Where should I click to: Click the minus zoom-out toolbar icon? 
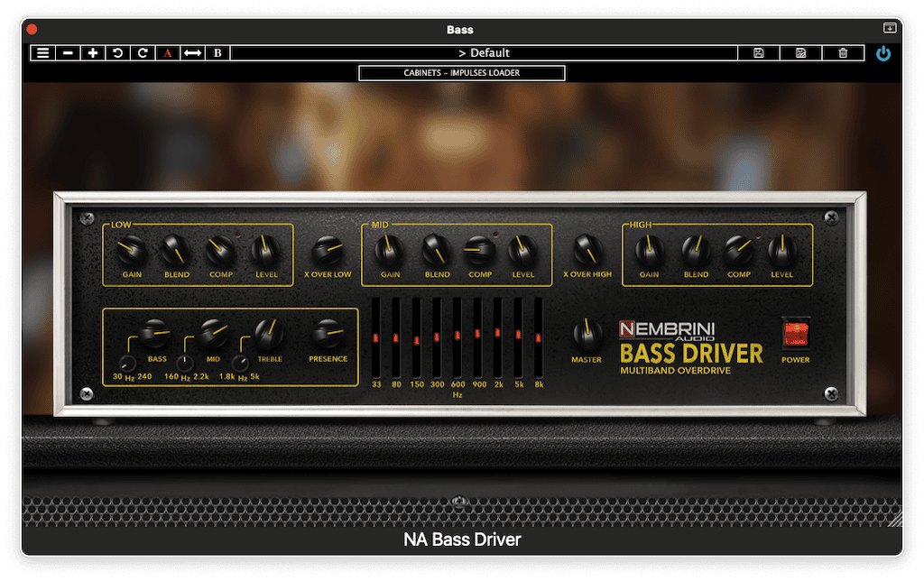68,53
